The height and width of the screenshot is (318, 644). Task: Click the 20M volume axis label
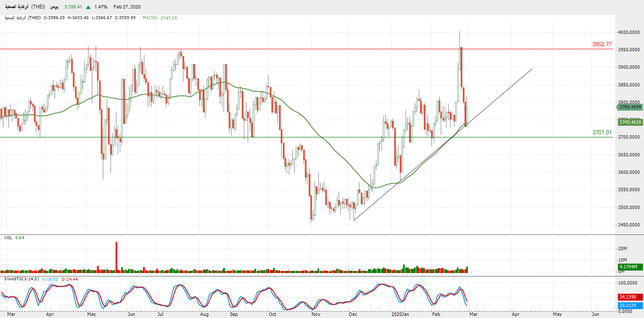click(x=623, y=248)
